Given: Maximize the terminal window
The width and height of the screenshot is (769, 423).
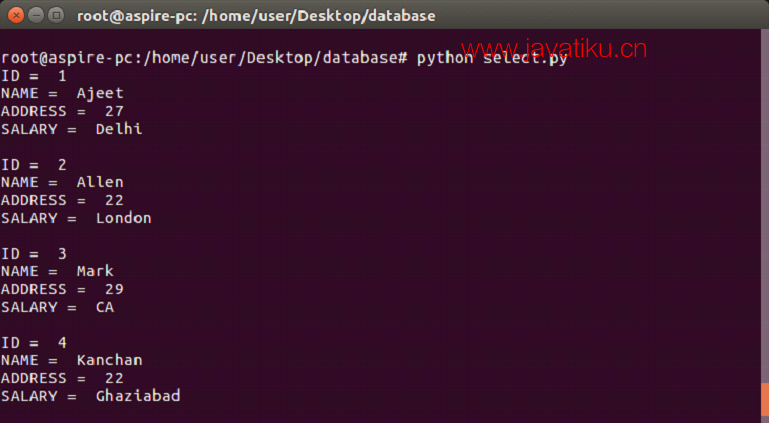Looking at the screenshot, I should click(56, 16).
